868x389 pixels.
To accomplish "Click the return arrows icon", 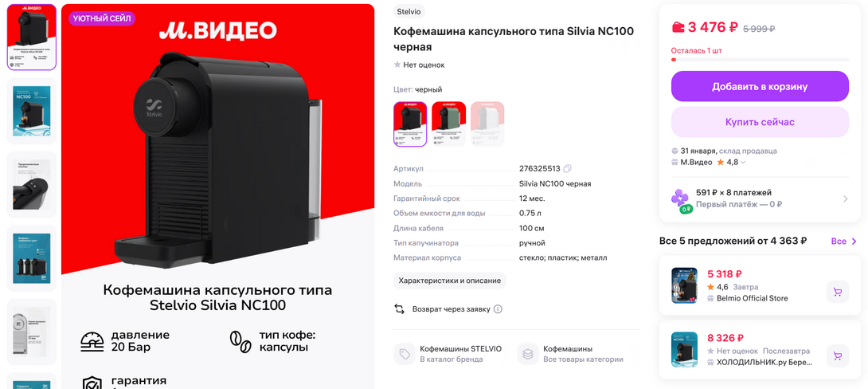I will [399, 308].
